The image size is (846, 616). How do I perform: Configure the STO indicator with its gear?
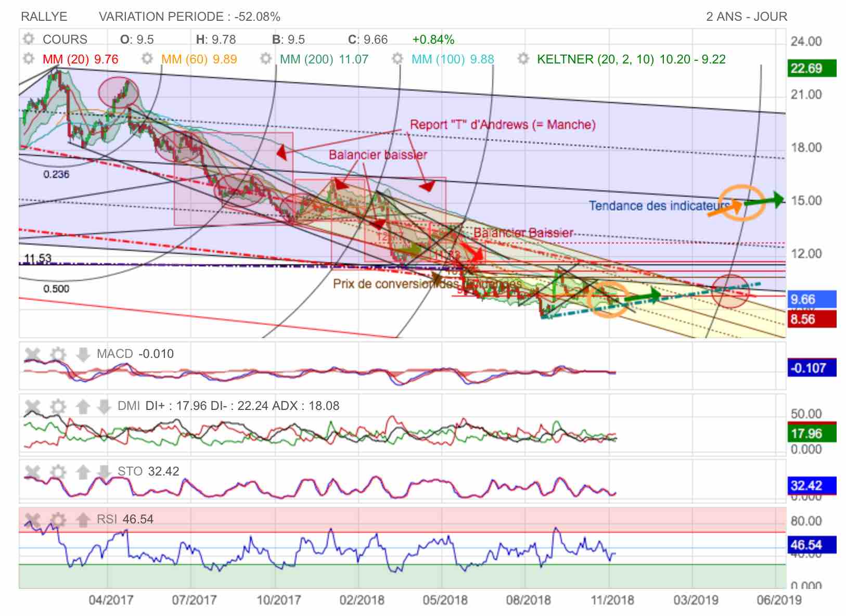point(58,472)
